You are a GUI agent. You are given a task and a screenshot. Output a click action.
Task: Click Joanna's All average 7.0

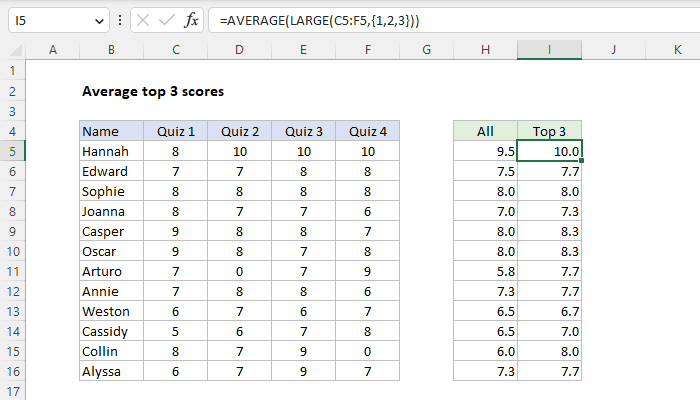(485, 212)
